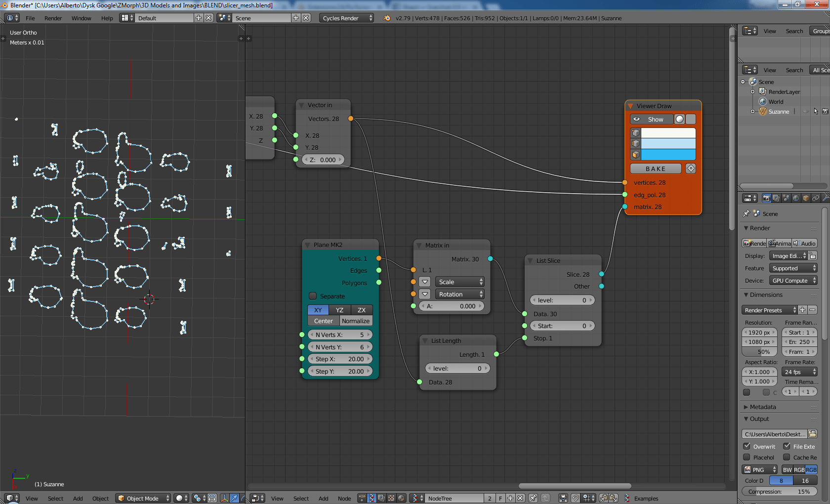This screenshot has height=504, width=830.
Task: Open the PNG file format dropdown
Action: coord(760,469)
